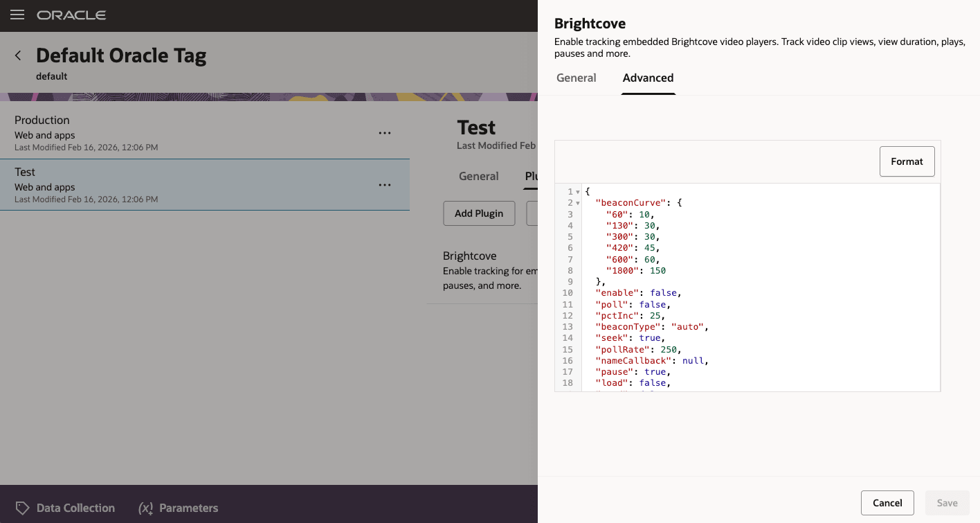
Task: Click the Data Collection tag icon
Action: (22, 508)
